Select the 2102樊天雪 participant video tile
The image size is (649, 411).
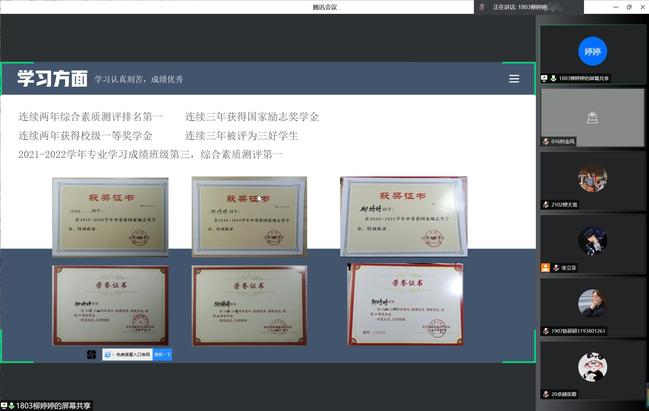[x=592, y=179]
